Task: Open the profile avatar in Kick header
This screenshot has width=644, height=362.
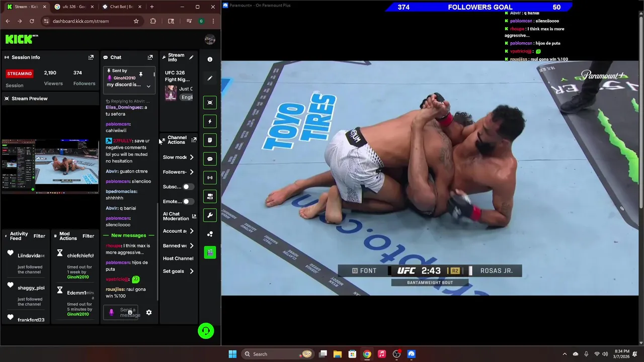Action: (210, 40)
